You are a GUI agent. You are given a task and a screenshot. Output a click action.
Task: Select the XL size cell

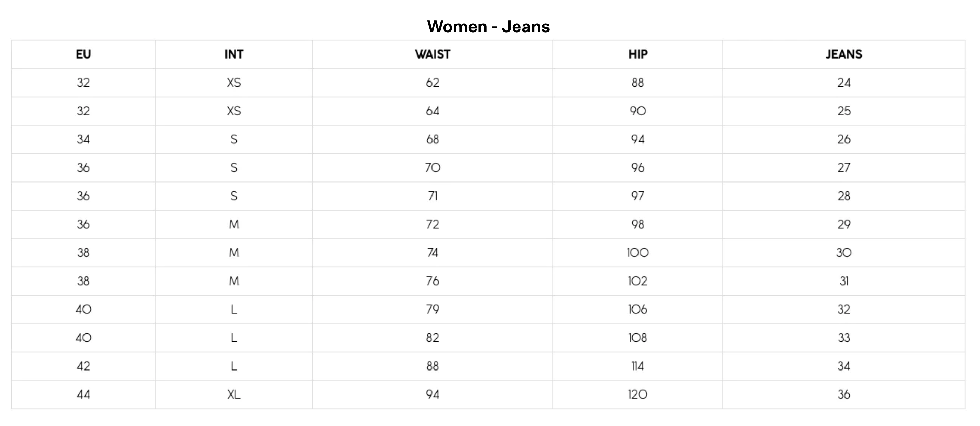[x=234, y=394]
